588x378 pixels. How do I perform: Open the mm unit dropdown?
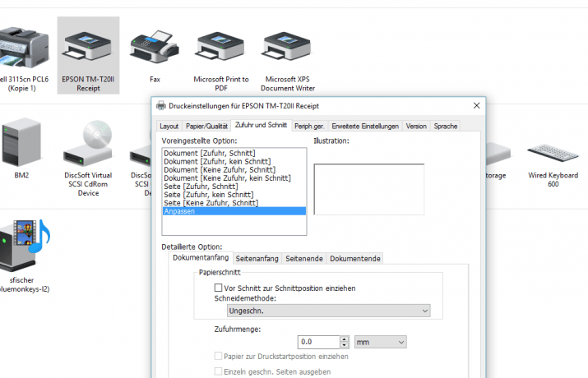[380, 342]
